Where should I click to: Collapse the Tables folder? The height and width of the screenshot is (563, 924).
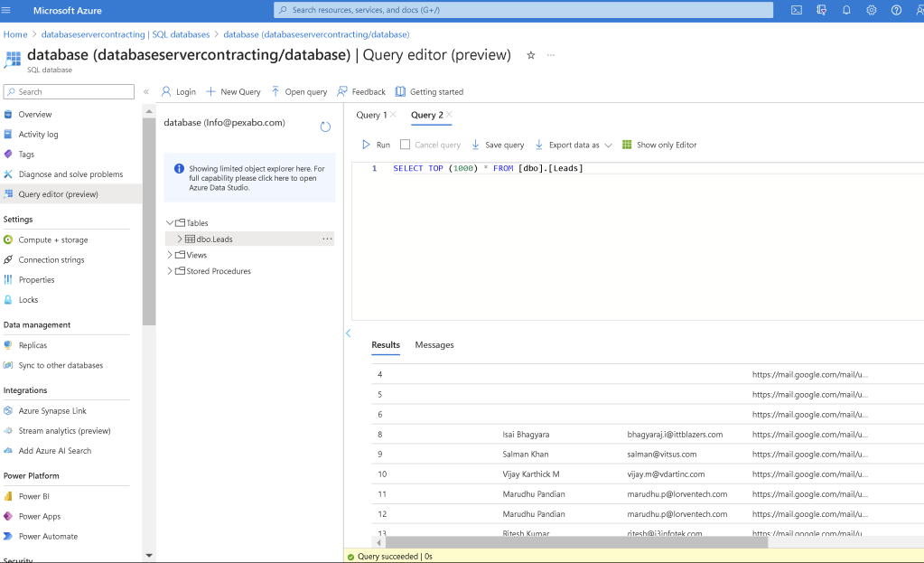click(x=170, y=223)
